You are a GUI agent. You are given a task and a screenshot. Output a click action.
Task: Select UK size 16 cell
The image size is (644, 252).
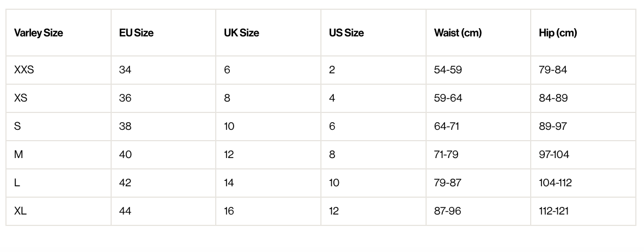(229, 211)
